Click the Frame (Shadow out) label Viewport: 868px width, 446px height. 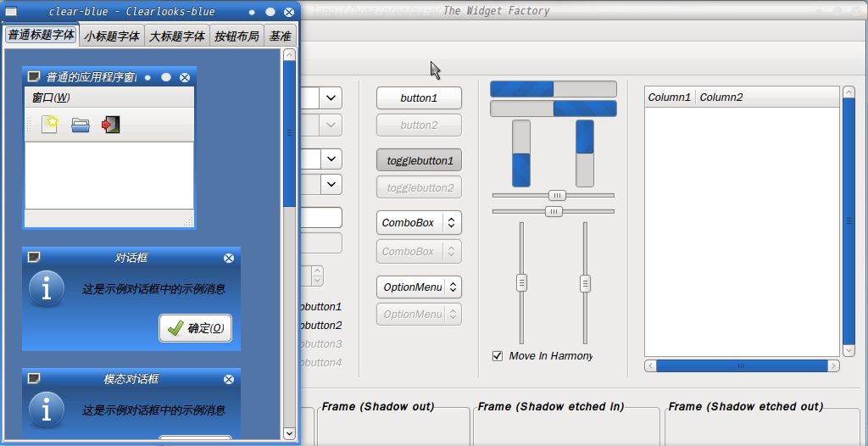[378, 407]
